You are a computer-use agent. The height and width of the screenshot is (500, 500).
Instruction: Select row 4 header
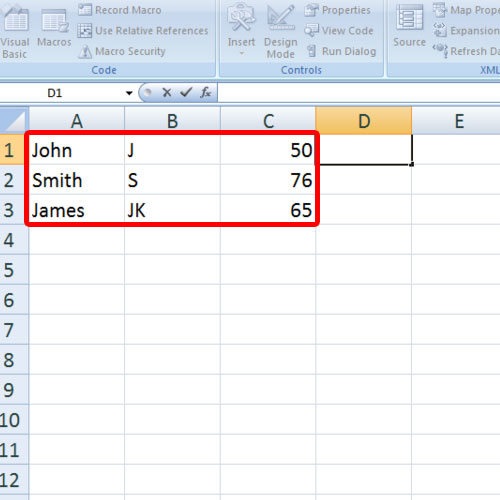pos(14,240)
